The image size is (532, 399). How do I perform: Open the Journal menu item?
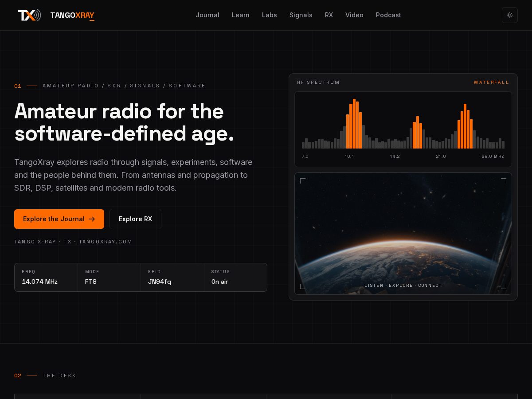point(207,15)
